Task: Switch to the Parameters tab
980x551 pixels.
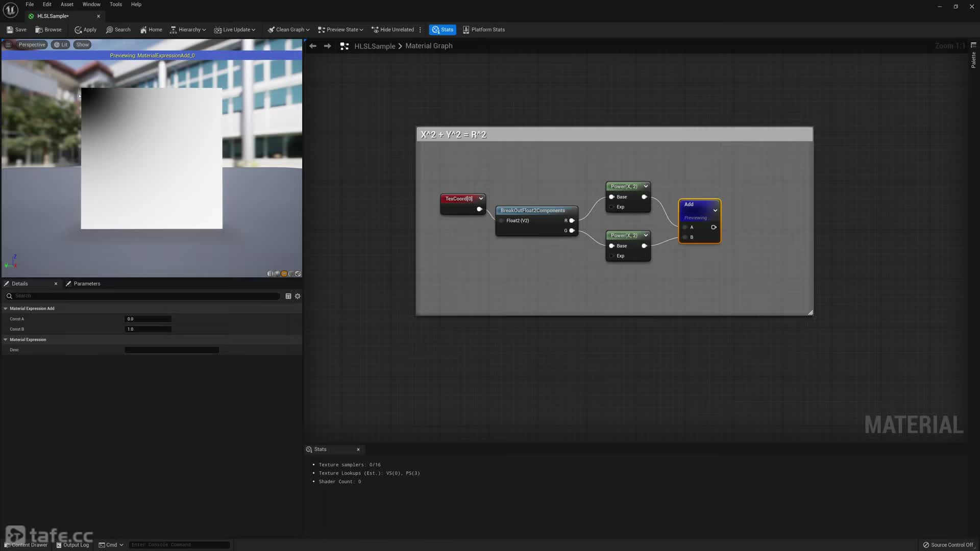Action: (x=83, y=284)
